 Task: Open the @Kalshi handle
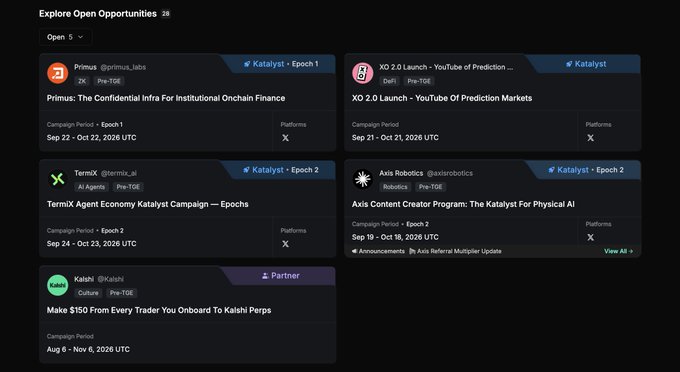111,279
